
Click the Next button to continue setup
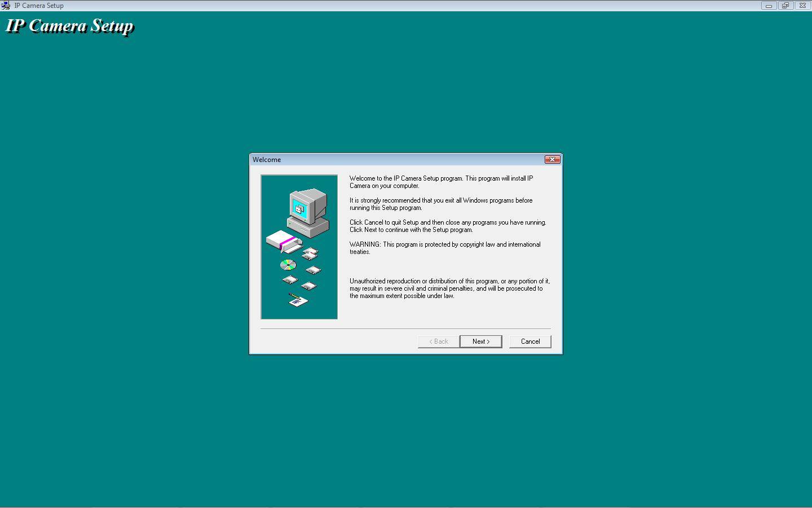(480, 341)
